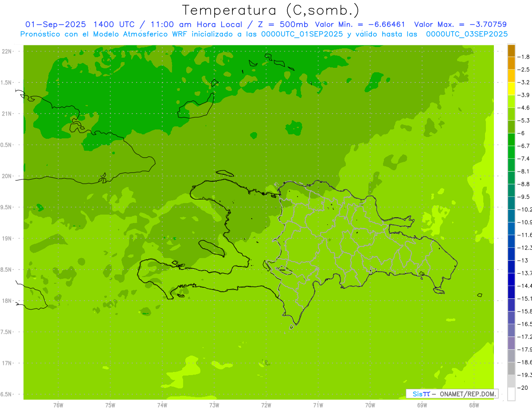Screen dimensions: 532x411
Task: Click the yellow swatch between -3.2 and -3.9
Action: [x=511, y=89]
